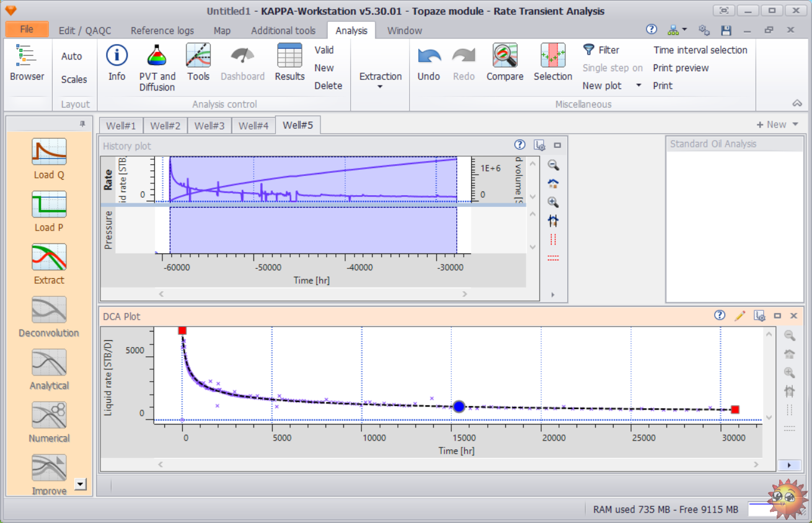The height and width of the screenshot is (523, 812).
Task: Switch to Reference logs tab
Action: point(162,30)
